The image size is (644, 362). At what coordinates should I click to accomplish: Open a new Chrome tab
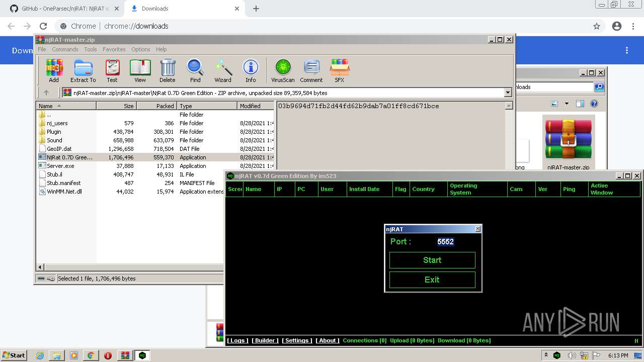[x=256, y=9]
